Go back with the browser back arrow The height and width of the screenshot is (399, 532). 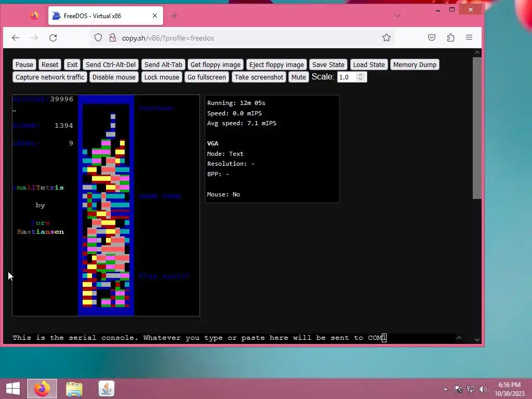(x=16, y=37)
